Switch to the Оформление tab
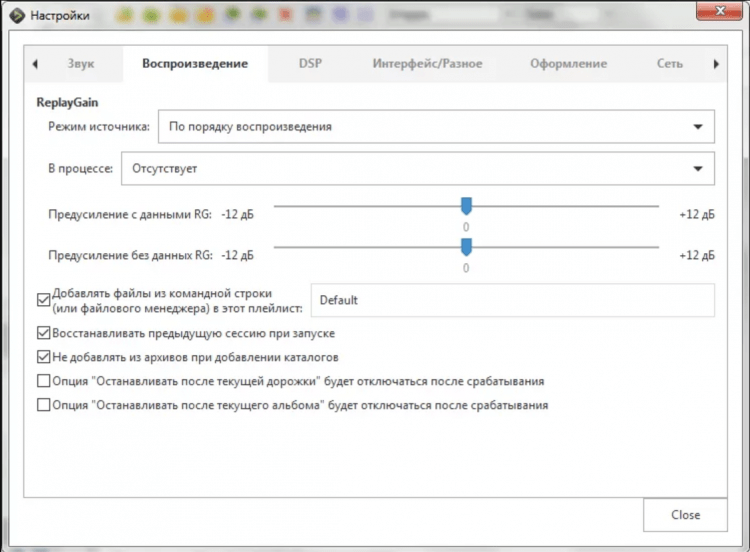Screen dimensions: 750x552 pyautogui.click(x=568, y=64)
